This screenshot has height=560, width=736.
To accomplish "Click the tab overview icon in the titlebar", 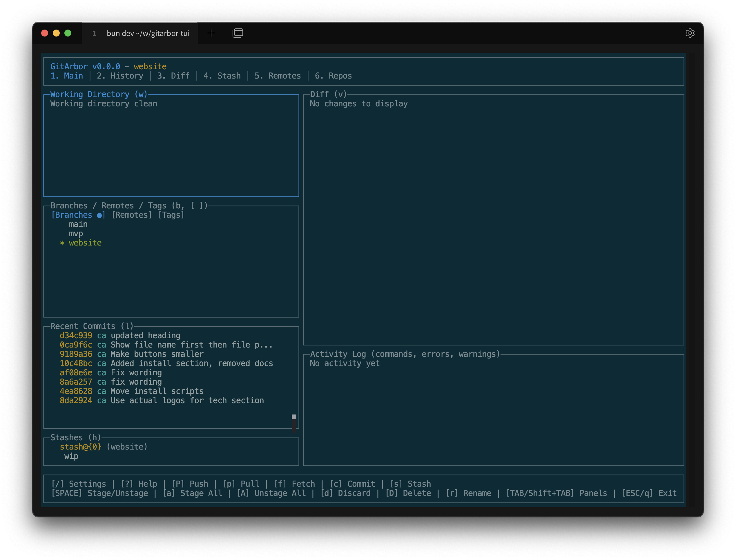I will tap(238, 33).
